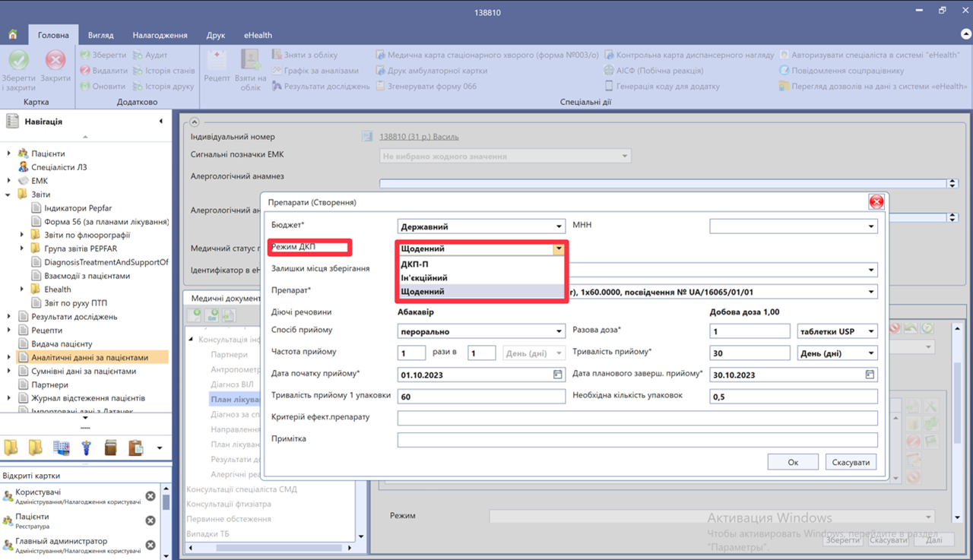Click Оновити refresh icon

click(84, 86)
